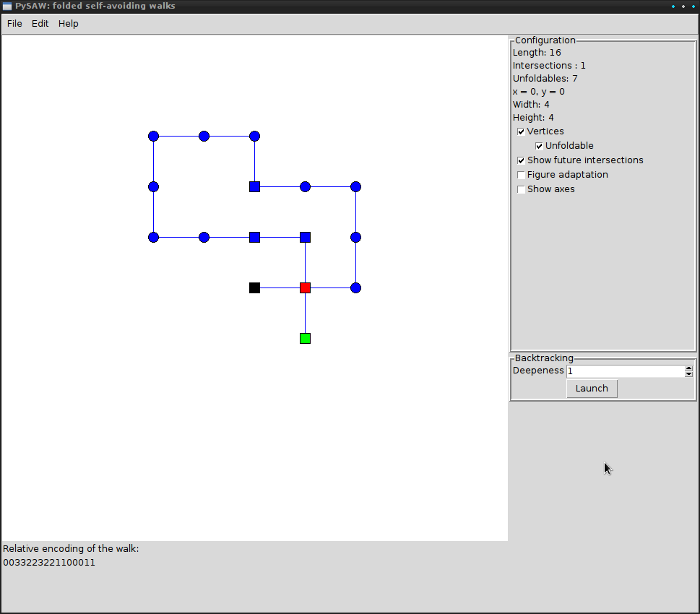
Task: Click the blue square vertex below top-right corner of upper loop
Action: pyautogui.click(x=254, y=186)
